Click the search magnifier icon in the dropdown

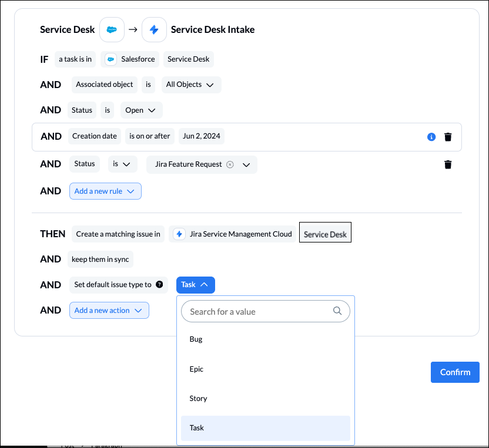tap(337, 311)
